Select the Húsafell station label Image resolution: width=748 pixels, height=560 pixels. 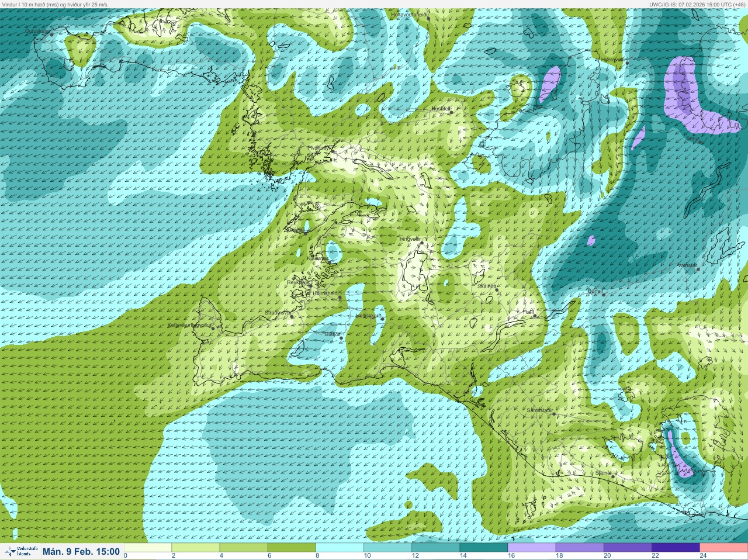click(440, 109)
